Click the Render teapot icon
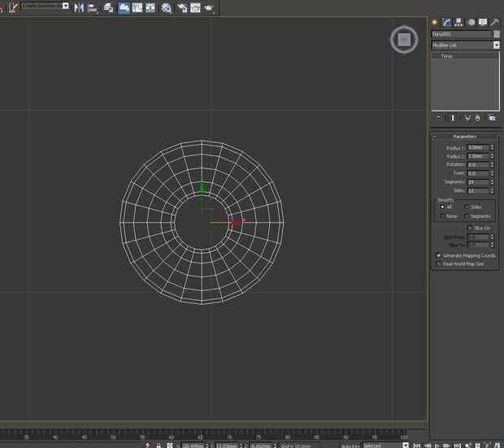This screenshot has height=448, width=504. [x=209, y=7]
